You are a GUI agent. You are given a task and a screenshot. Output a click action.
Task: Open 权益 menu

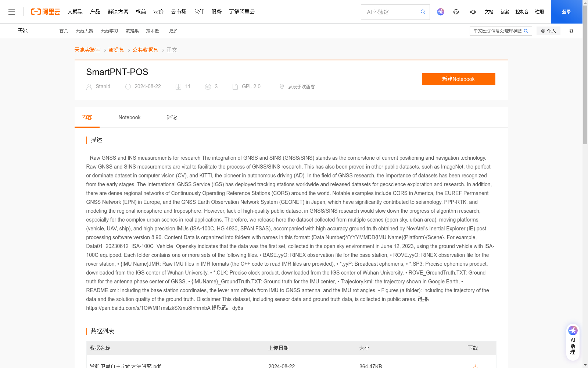(x=141, y=12)
